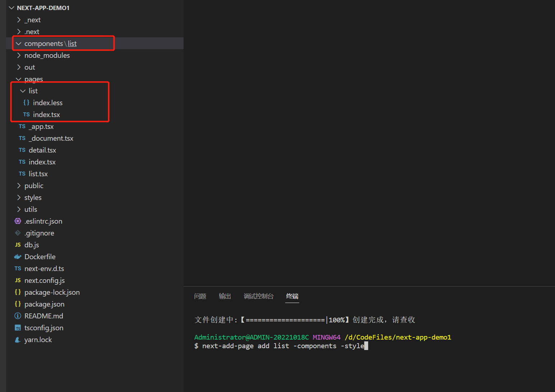Click the TS icon beside _document.tsx

click(x=22, y=138)
